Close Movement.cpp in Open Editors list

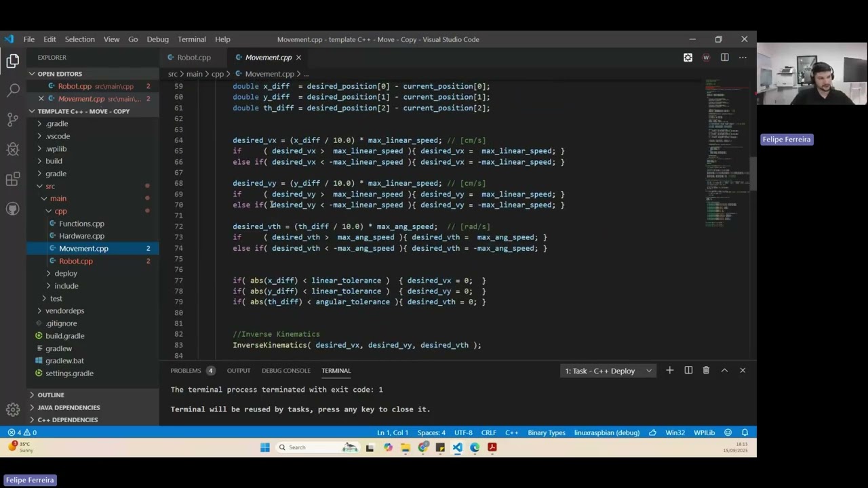(x=41, y=99)
